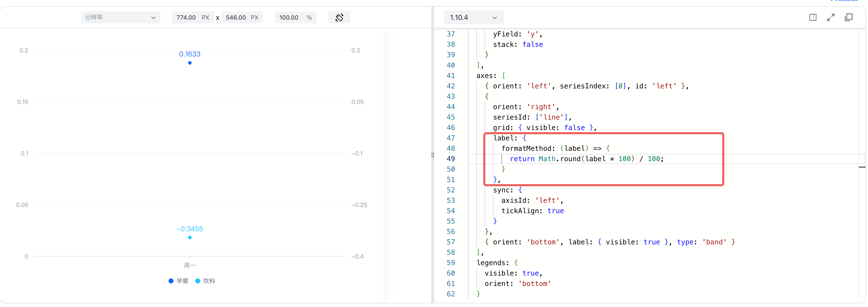Copy the code using the copy icon
Image resolution: width=868 pixels, height=307 pixels.
pyautogui.click(x=848, y=18)
